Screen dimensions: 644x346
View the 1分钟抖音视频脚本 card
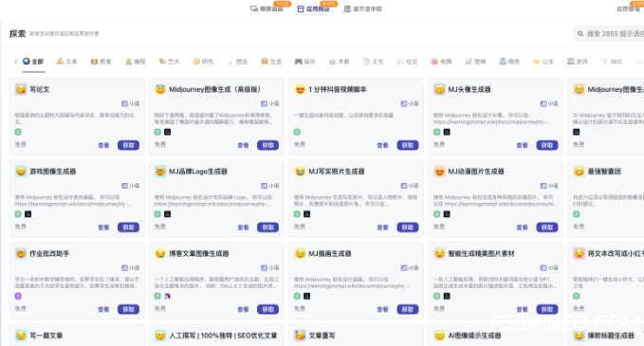(x=383, y=145)
